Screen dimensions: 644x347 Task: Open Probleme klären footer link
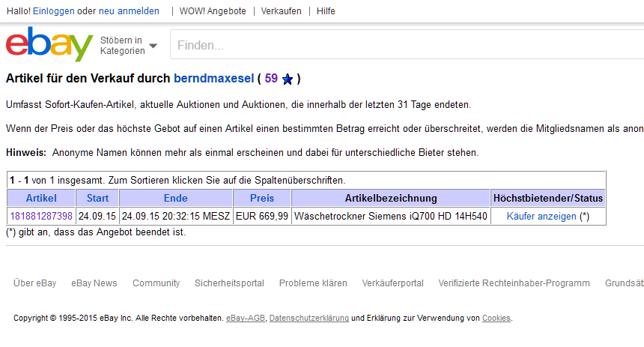tap(313, 283)
